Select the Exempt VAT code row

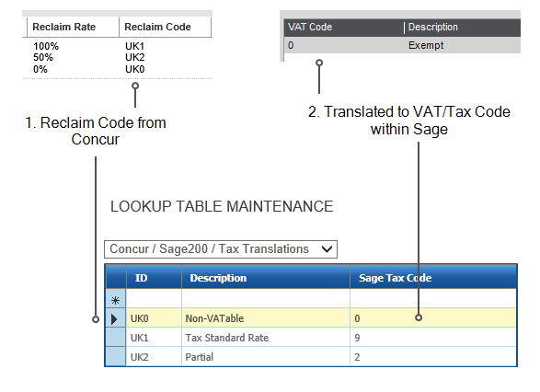(x=402, y=45)
